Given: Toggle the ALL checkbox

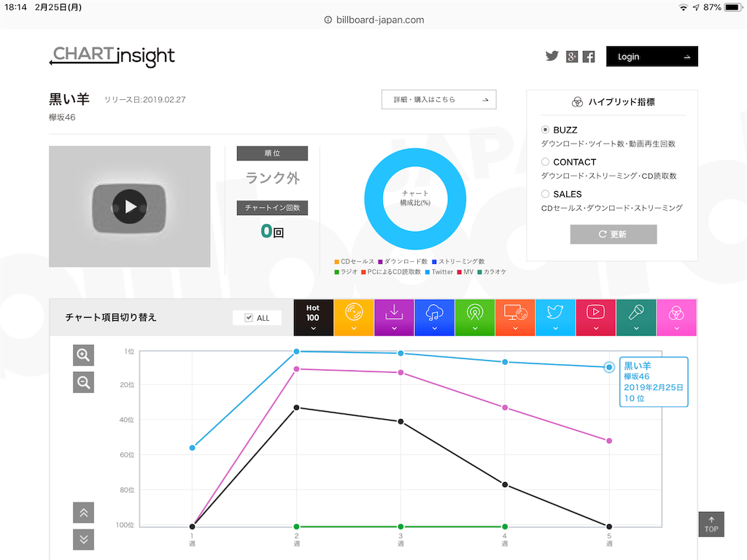Looking at the screenshot, I should coord(249,318).
